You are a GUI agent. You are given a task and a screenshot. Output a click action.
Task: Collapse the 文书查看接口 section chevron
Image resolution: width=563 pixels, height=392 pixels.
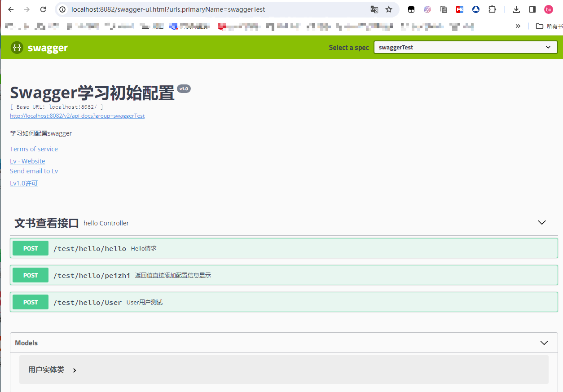542,222
